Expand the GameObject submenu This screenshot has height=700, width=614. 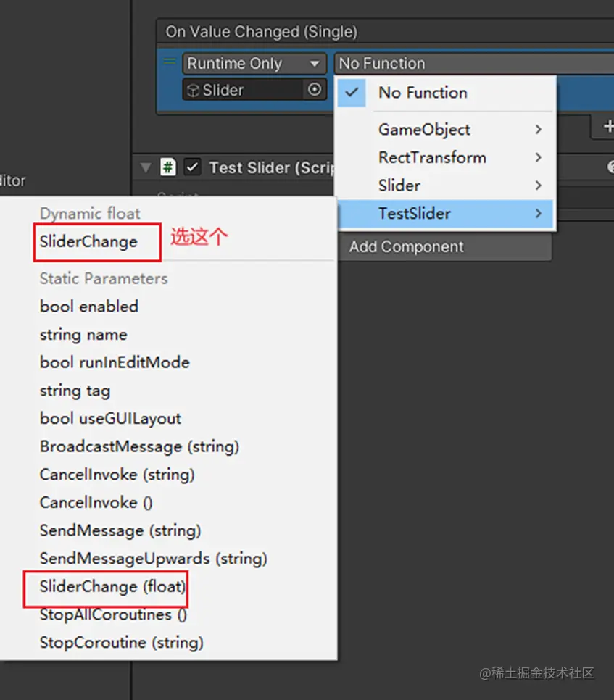[x=445, y=130]
